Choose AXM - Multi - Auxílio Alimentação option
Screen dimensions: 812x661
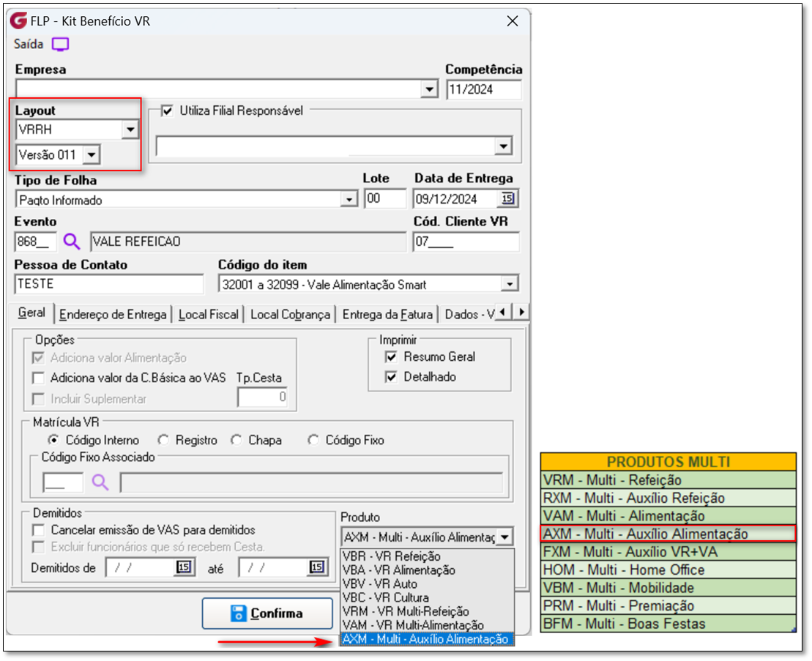click(427, 639)
